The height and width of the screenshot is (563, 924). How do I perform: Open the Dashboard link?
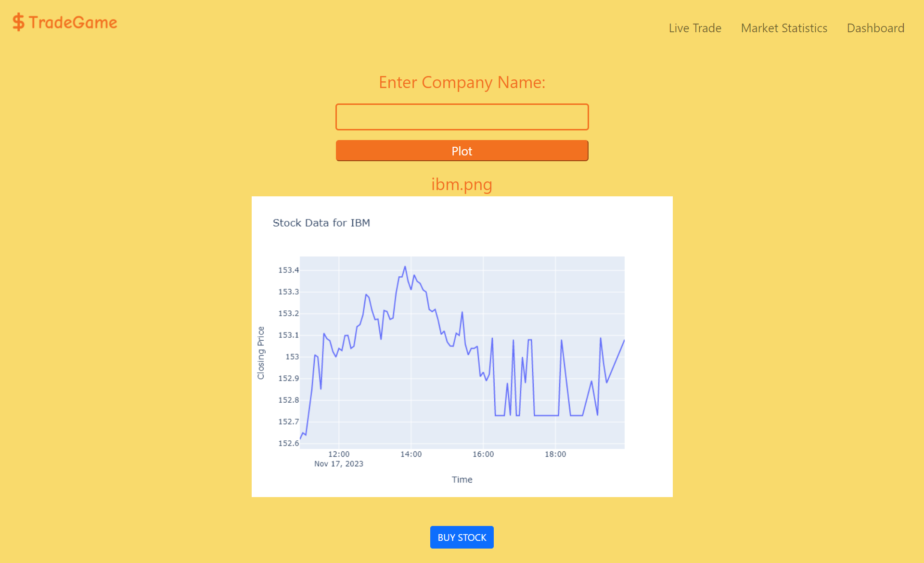(x=875, y=28)
